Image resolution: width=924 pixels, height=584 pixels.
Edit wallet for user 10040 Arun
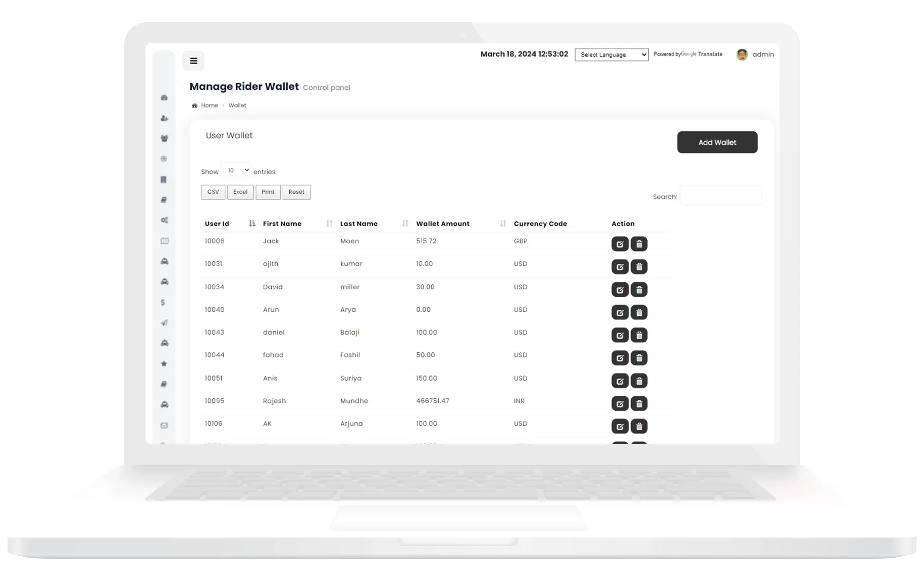coord(620,312)
